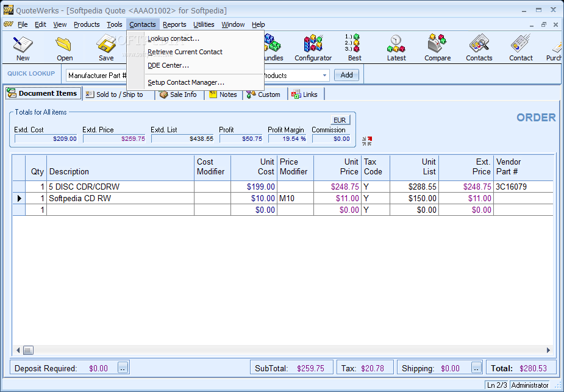Switch to the Custom tab
Viewport: 564px width, 392px height.
point(265,94)
